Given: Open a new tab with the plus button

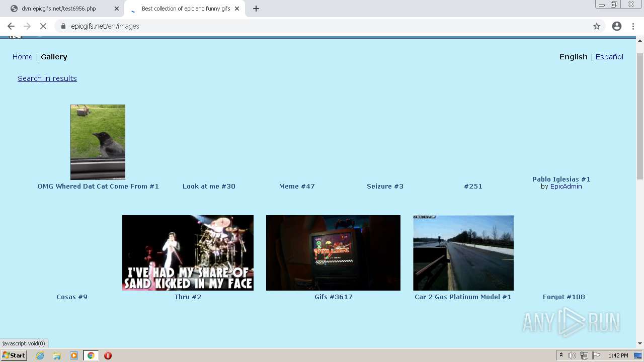Looking at the screenshot, I should (256, 9).
